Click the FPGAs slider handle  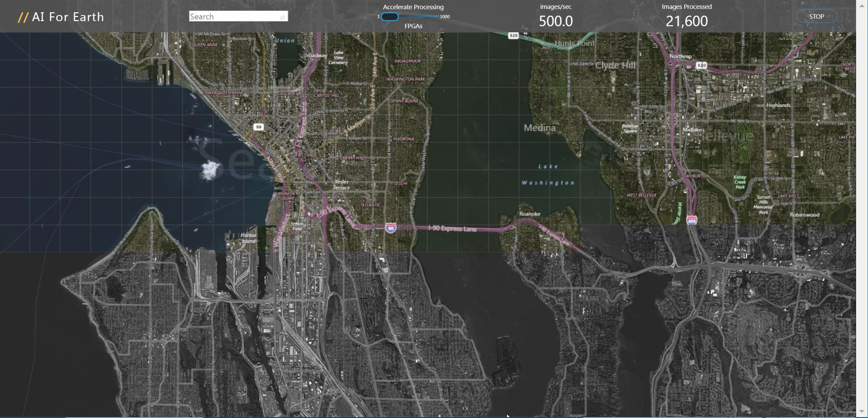[389, 17]
